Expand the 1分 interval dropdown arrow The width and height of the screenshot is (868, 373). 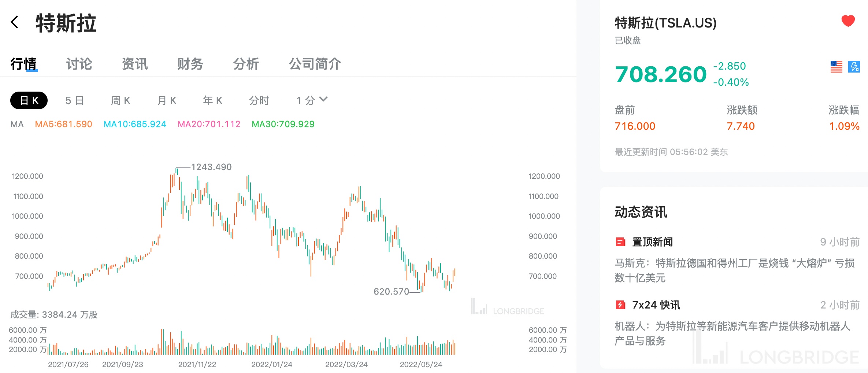coord(323,99)
